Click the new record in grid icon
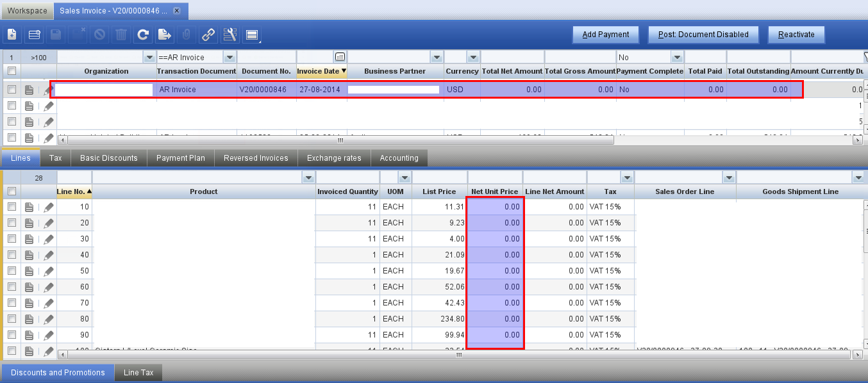This screenshot has height=383, width=868. pos(35,35)
